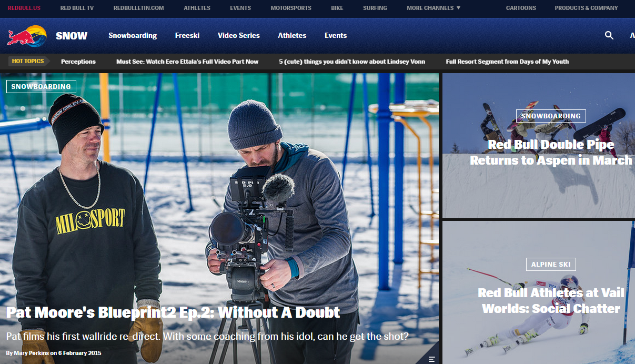Open the SURFING channel
The height and width of the screenshot is (364, 635).
point(375,8)
